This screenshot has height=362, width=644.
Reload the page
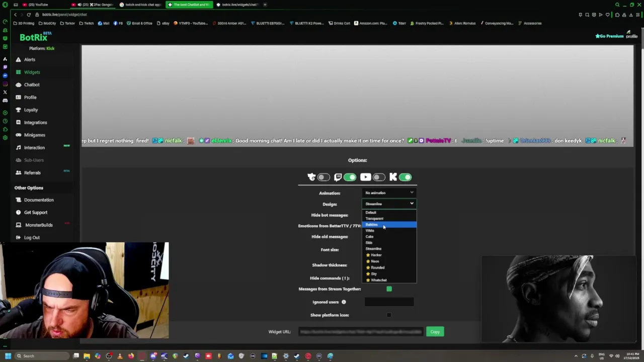(x=29, y=15)
